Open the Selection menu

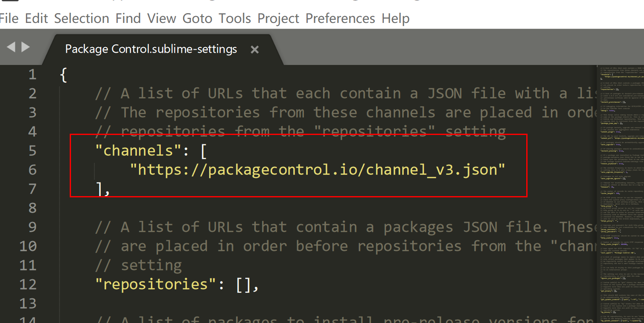point(81,18)
